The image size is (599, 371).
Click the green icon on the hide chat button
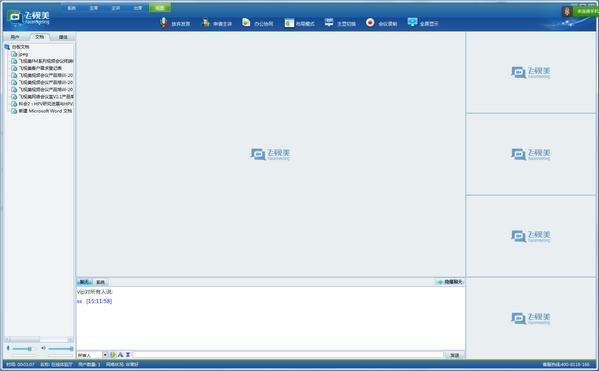440,282
